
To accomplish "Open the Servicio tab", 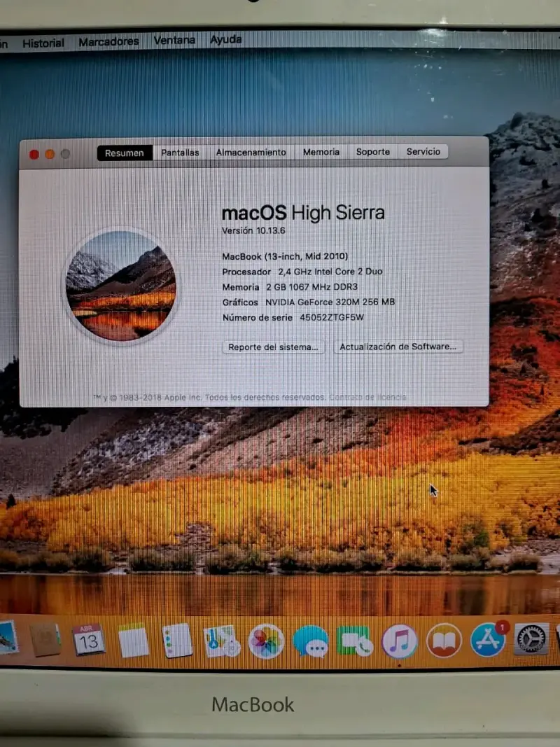I will (x=423, y=151).
